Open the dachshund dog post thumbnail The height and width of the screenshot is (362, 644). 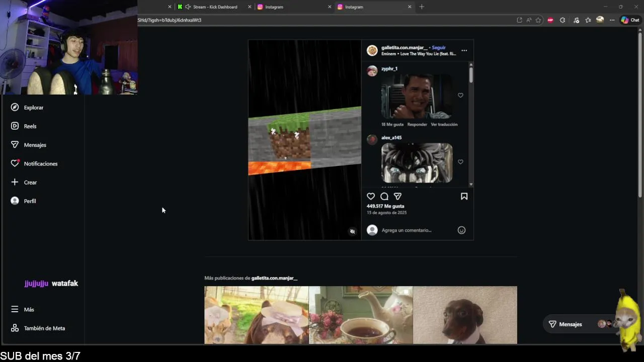465,315
